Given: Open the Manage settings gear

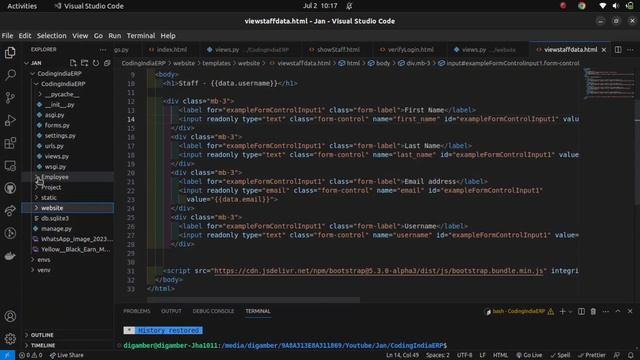Looking at the screenshot, I should (x=10, y=338).
